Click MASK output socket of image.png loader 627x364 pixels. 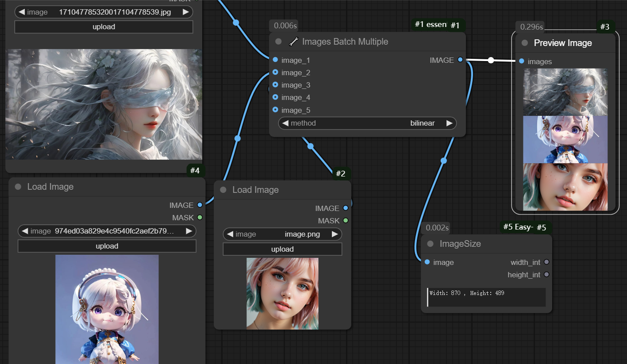pyautogui.click(x=346, y=220)
